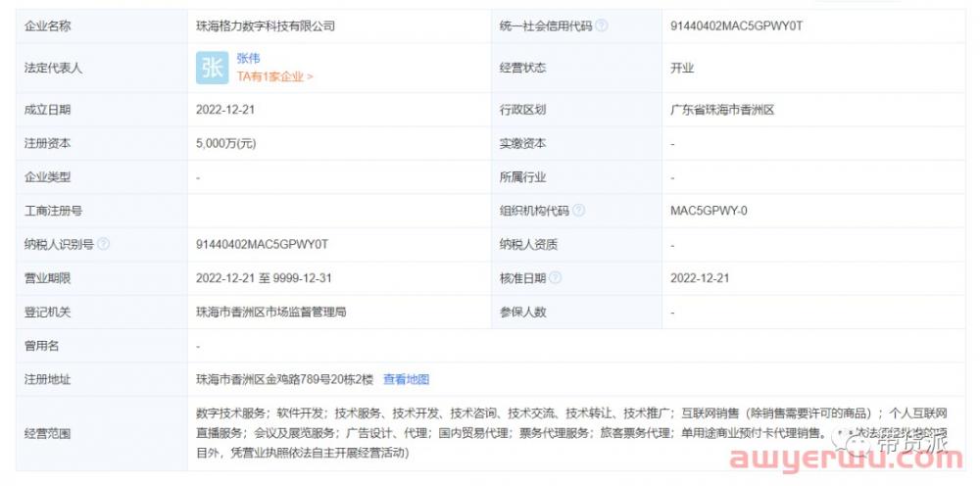980x486 pixels.
Task: Open TA有1家企业 link
Action: [x=275, y=76]
